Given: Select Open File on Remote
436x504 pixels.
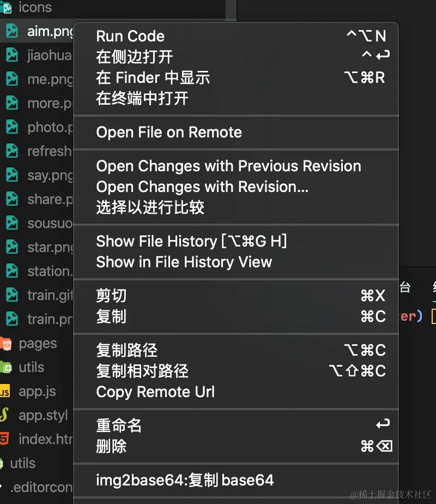Looking at the screenshot, I should (169, 132).
